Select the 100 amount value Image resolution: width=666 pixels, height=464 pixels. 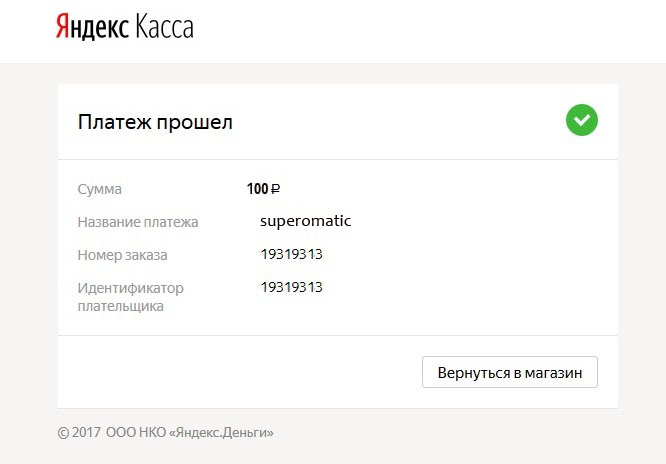point(258,189)
